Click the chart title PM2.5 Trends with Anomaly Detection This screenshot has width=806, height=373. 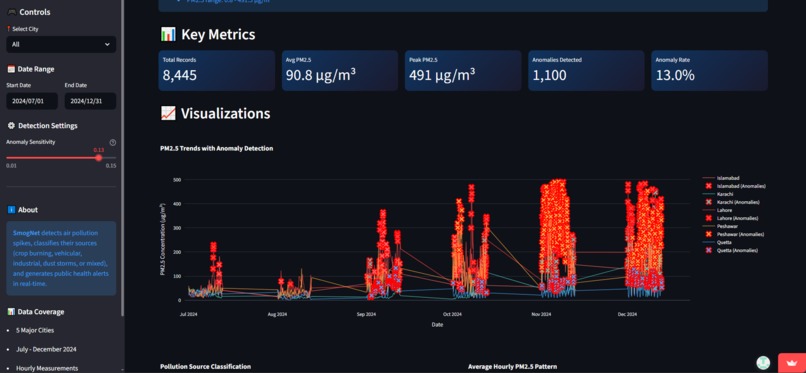[216, 148]
